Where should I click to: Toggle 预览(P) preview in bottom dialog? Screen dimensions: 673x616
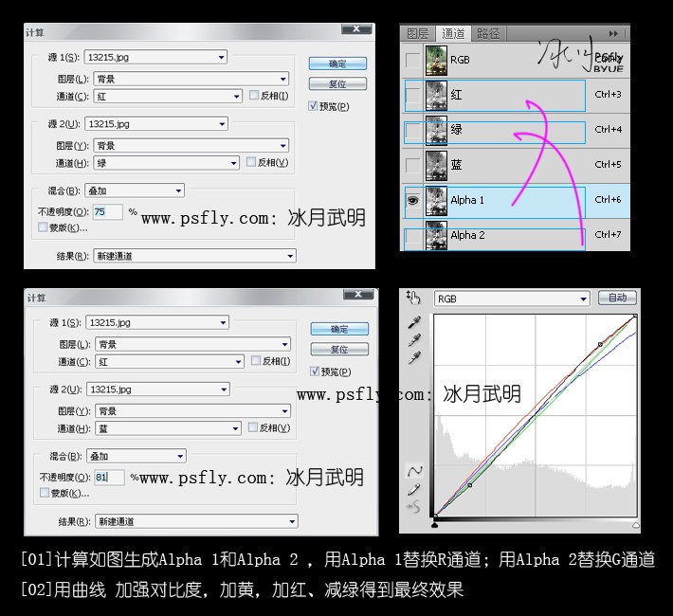click(315, 371)
